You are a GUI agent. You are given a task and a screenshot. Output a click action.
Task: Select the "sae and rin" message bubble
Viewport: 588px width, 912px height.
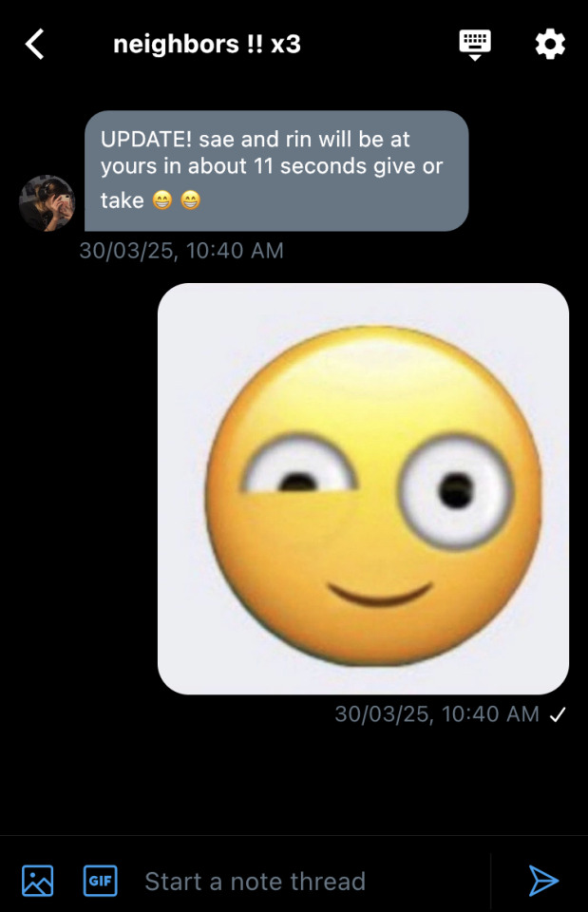276,170
